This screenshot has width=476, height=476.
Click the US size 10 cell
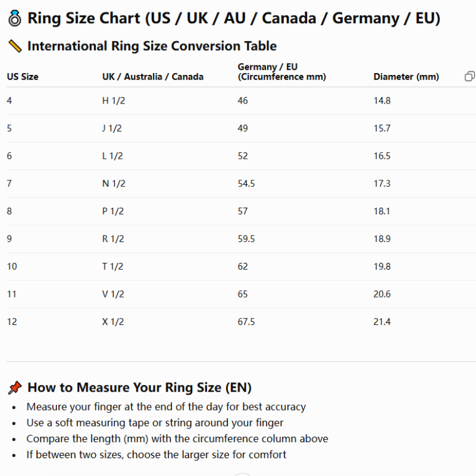click(x=12, y=266)
